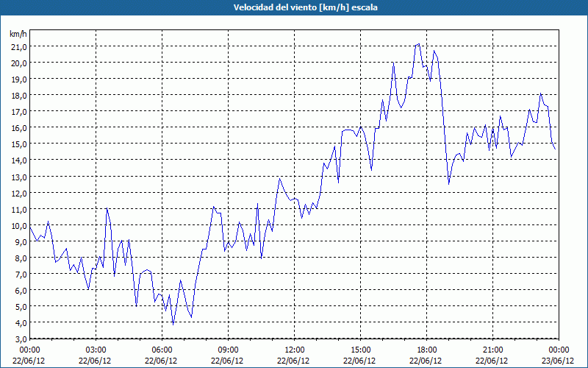Image resolution: width=588 pixels, height=368 pixels.
Task: Click the 17,0 y-axis value
Action: coord(20,112)
